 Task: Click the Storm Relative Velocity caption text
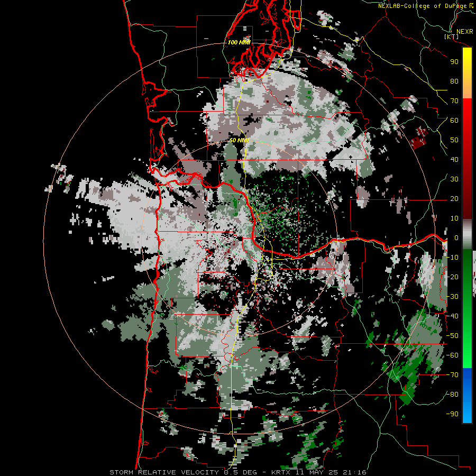[x=237, y=472]
